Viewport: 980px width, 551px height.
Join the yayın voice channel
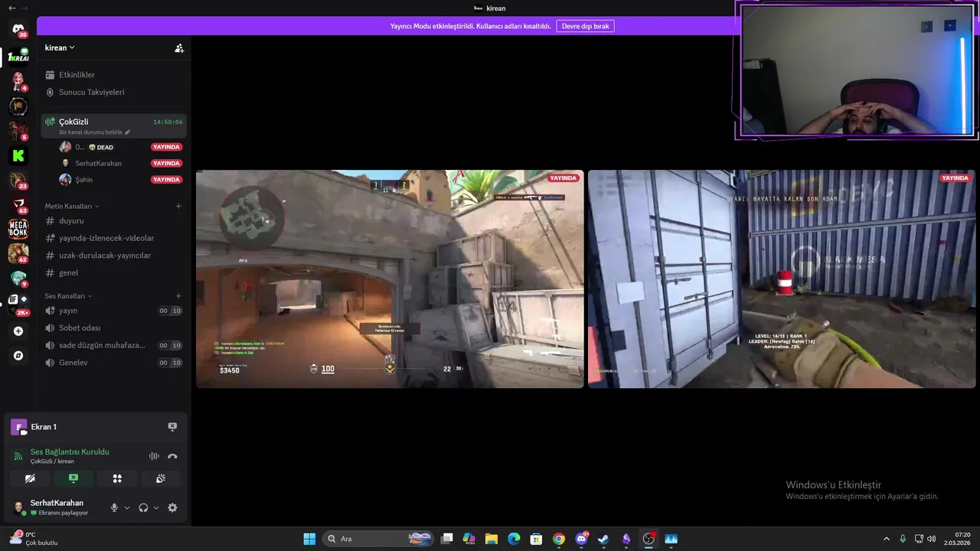coord(113,311)
